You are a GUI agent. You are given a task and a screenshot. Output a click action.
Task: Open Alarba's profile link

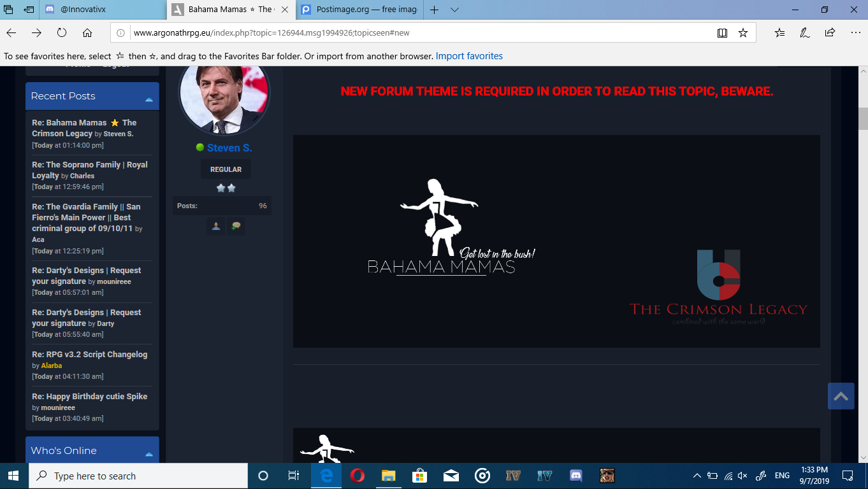coord(52,365)
